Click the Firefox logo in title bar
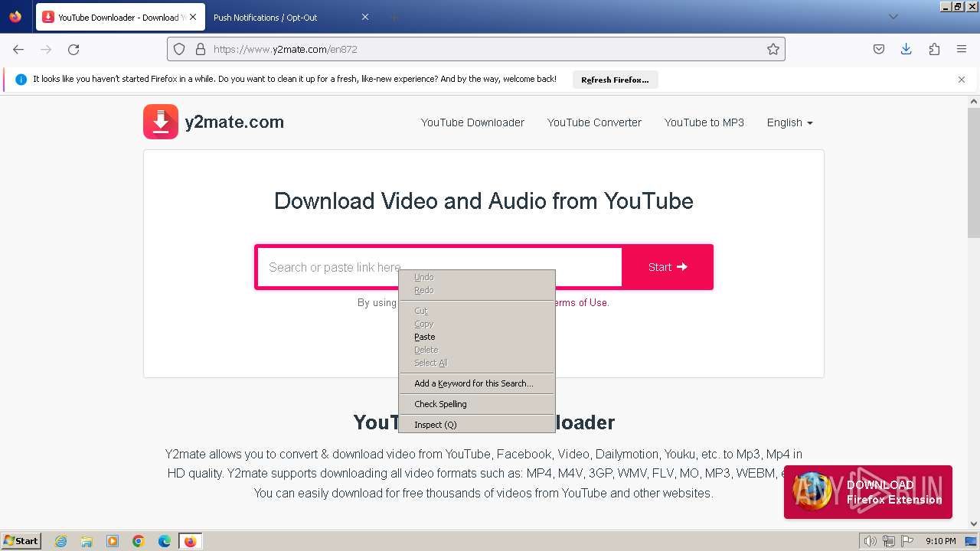 (x=15, y=16)
